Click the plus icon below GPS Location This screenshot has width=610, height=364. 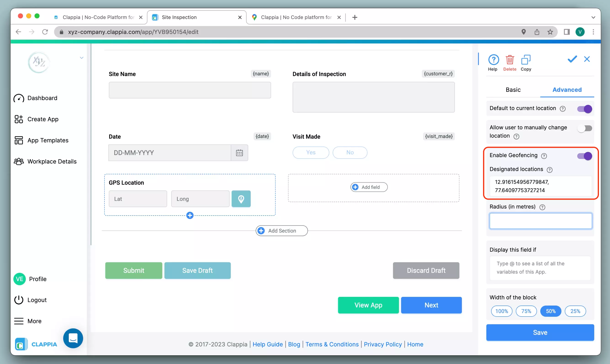point(190,215)
